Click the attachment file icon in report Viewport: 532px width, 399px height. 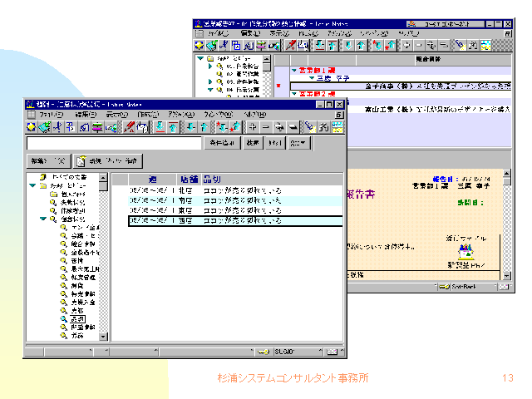pos(465,249)
